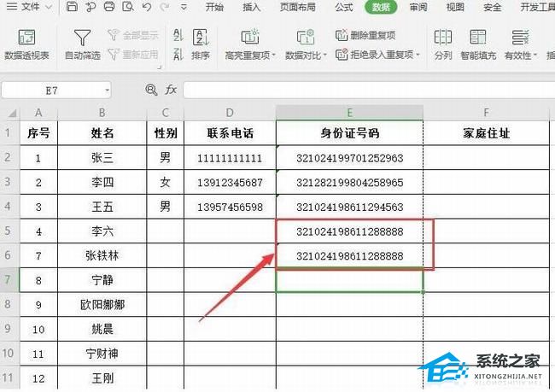Click the print preview icon

127,6
